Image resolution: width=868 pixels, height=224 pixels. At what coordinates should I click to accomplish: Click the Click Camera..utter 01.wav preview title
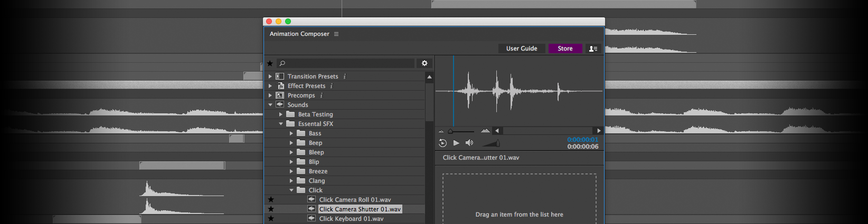(x=481, y=158)
